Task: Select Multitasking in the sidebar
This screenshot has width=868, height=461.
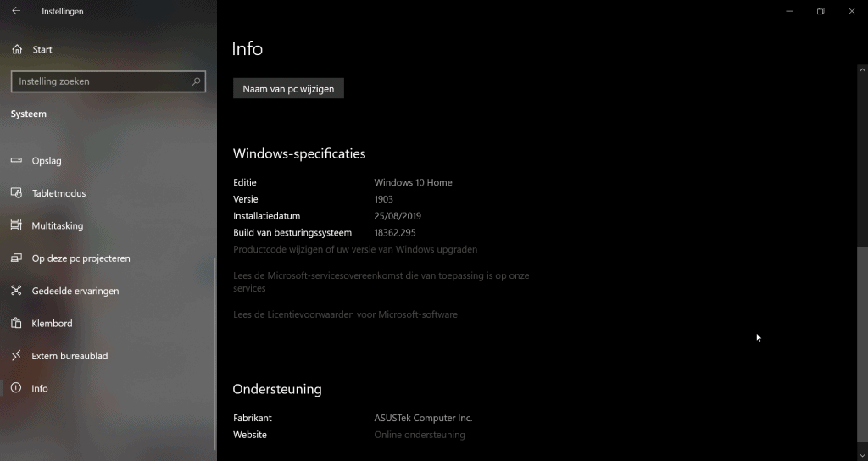Action: [108, 225]
